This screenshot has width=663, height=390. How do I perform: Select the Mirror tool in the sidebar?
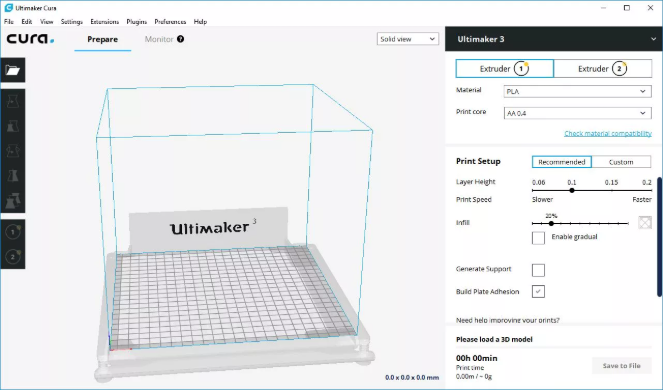13,176
